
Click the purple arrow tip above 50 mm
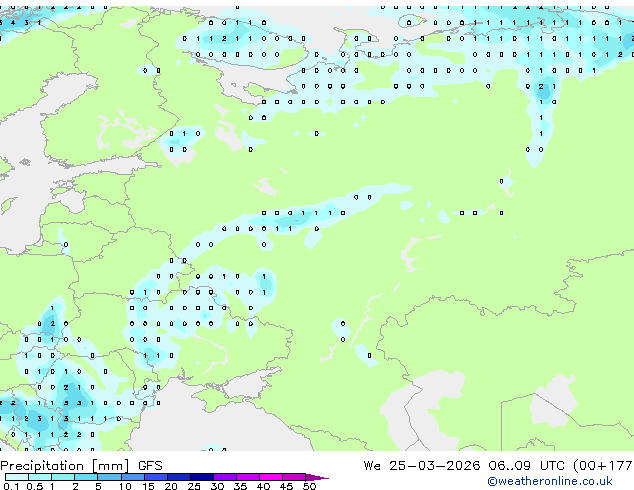317,477
